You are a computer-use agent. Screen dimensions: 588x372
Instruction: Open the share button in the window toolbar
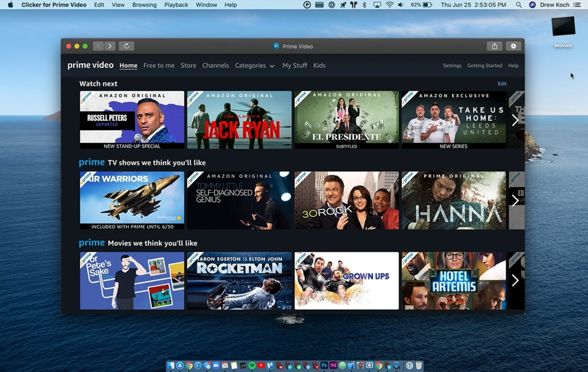point(494,46)
